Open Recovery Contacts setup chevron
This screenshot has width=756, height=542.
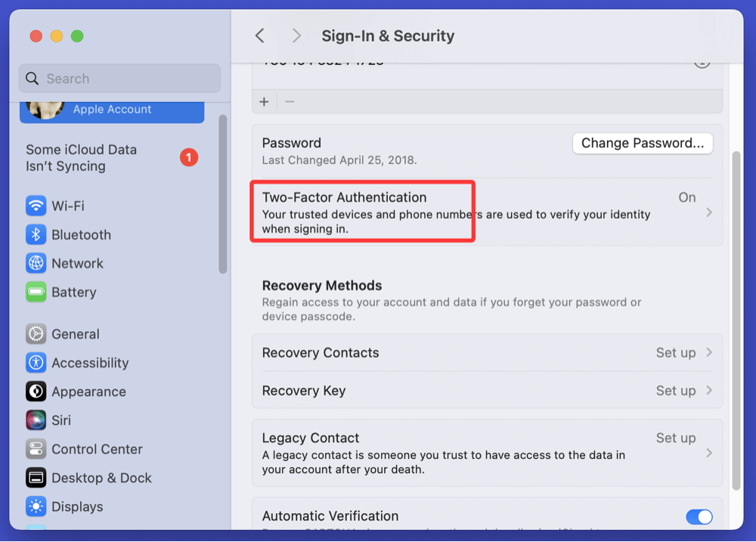[709, 352]
